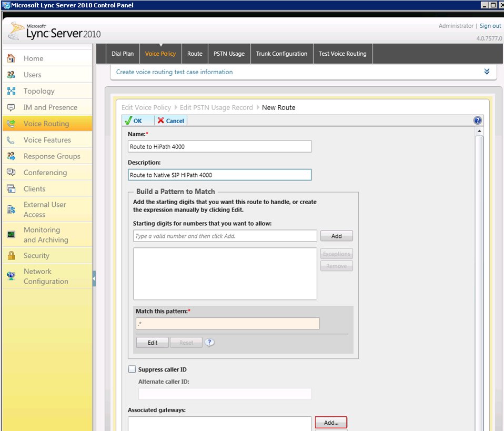The width and height of the screenshot is (504, 431).
Task: Click the Associated gateways list box
Action: pos(220,424)
